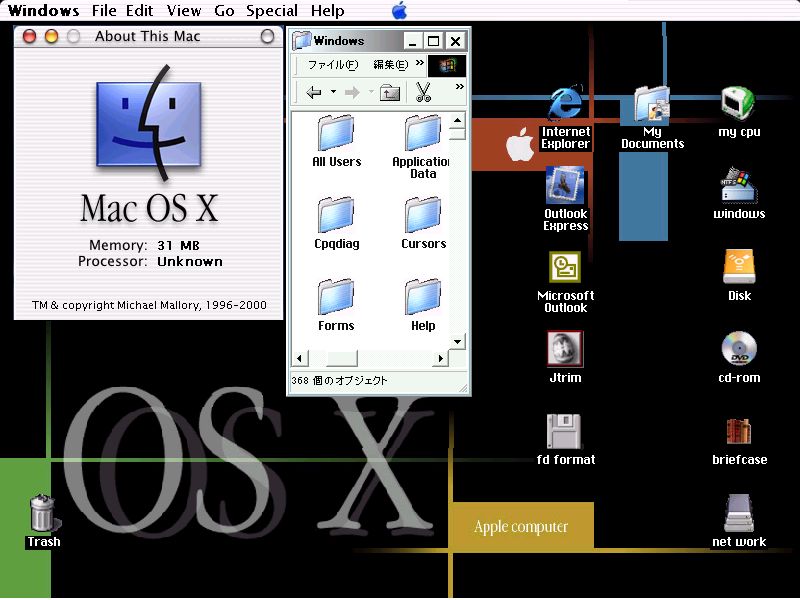Click the horizontal scrollbar right arrow
800x600 pixels.
click(x=440, y=358)
